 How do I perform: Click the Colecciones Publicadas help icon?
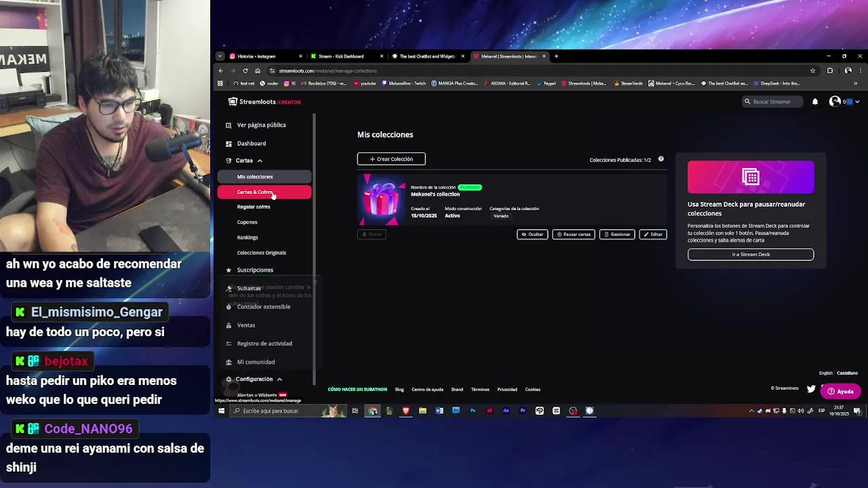coord(661,159)
